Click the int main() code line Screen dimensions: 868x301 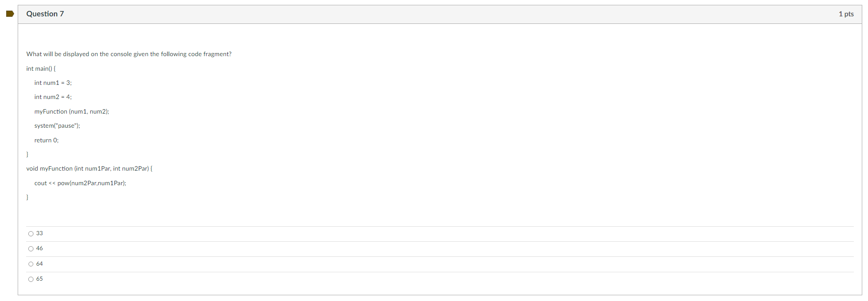[41, 69]
